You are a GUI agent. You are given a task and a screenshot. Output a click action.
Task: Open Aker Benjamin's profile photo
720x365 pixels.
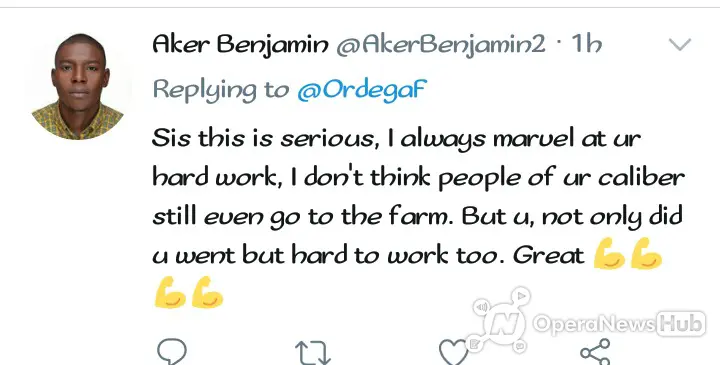coord(78,86)
